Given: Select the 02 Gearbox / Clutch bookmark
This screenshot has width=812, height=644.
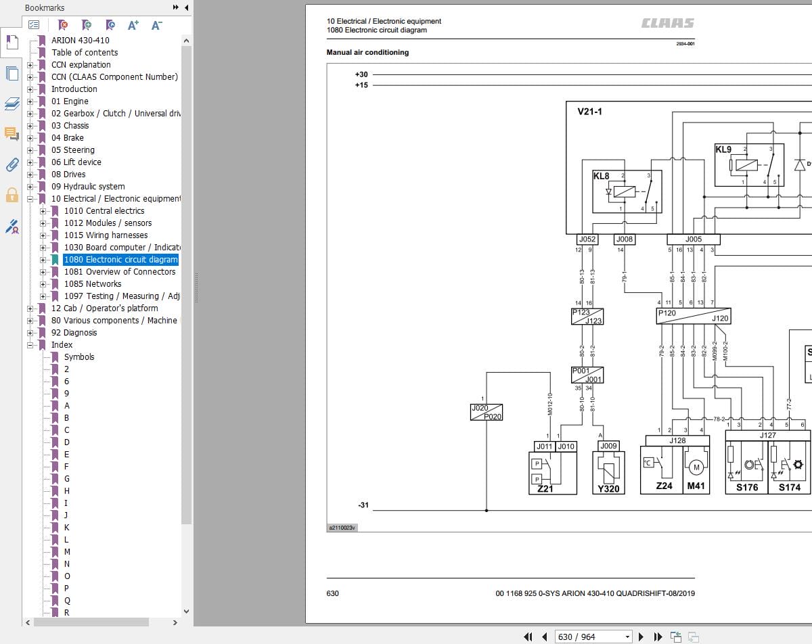Looking at the screenshot, I should point(116,114).
